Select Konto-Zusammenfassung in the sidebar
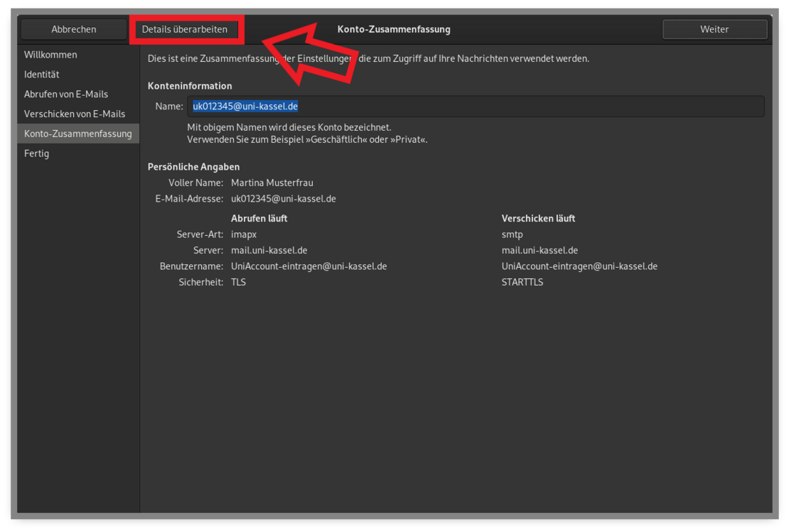This screenshot has height=532, width=789. point(77,134)
